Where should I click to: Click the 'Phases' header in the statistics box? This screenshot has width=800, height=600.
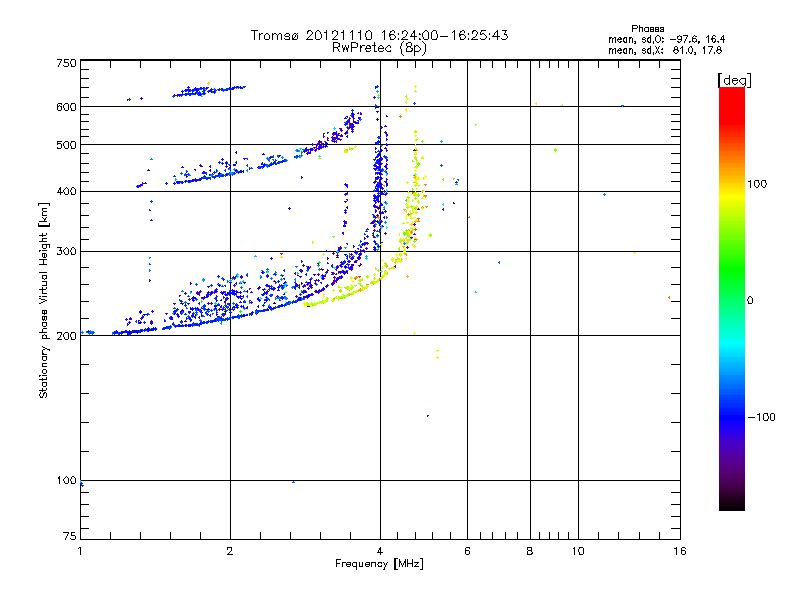(x=647, y=29)
